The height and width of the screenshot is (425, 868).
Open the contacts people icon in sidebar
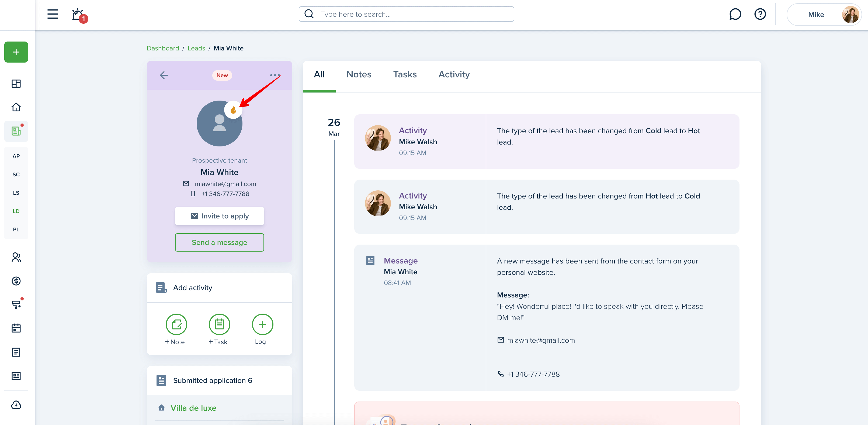click(16, 257)
